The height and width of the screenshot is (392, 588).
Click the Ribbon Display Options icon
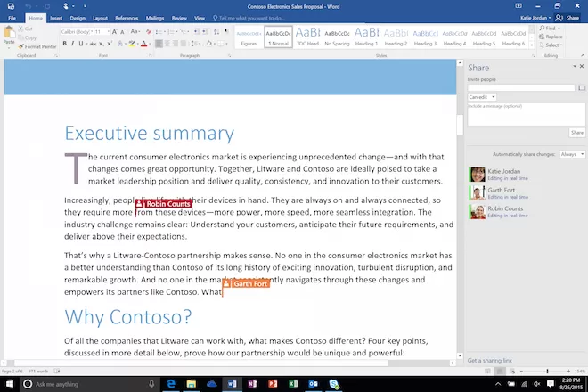[x=519, y=6]
